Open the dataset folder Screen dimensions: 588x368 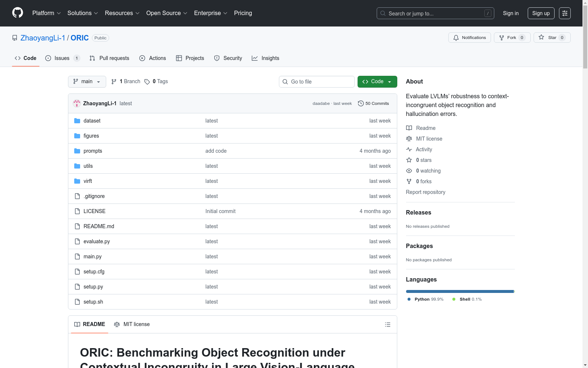pyautogui.click(x=92, y=121)
